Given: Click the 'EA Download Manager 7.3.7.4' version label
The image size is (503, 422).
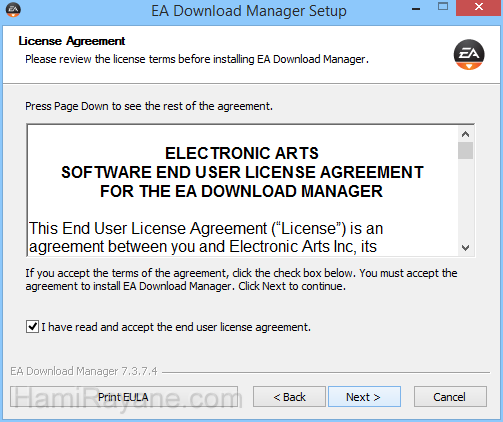Looking at the screenshot, I should [x=84, y=371].
